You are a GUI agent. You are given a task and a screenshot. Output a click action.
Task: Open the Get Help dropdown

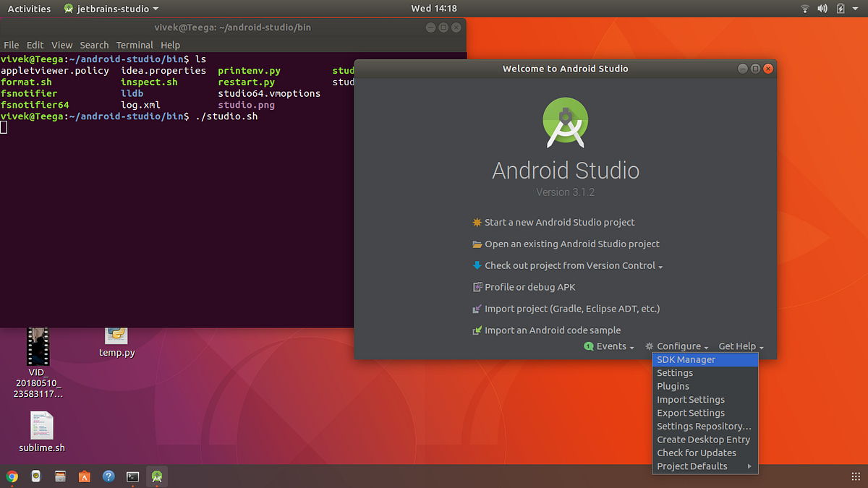[741, 346]
